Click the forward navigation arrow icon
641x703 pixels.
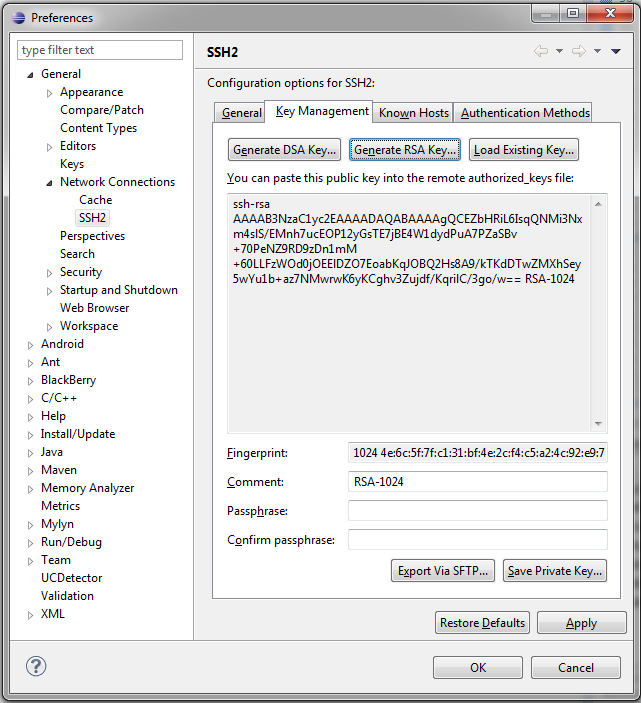point(579,51)
